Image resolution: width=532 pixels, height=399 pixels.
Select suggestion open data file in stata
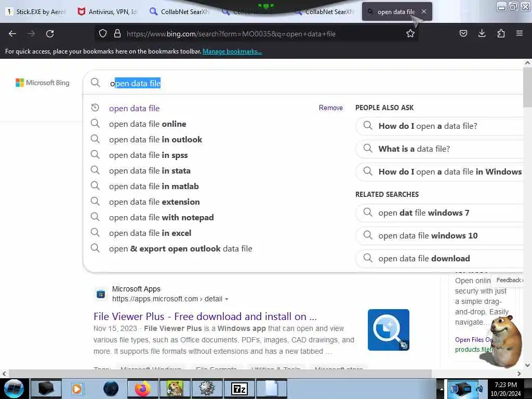(150, 170)
